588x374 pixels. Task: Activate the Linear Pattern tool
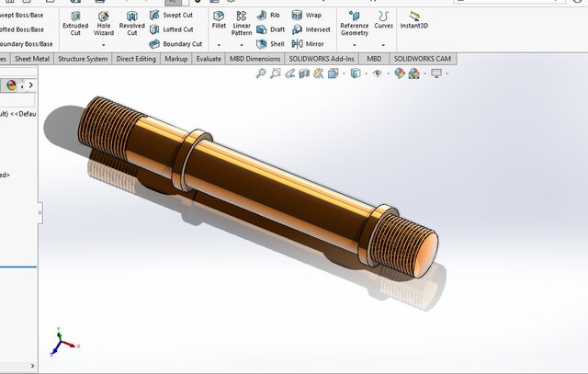(242, 23)
